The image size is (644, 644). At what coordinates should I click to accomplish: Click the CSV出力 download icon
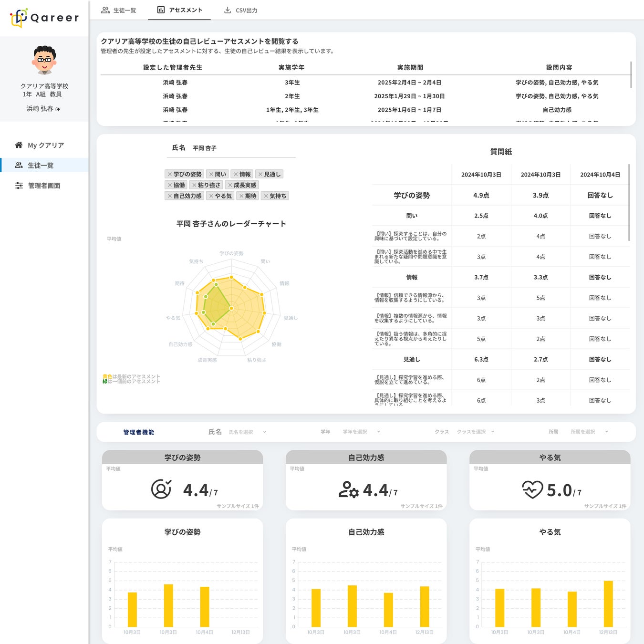(x=228, y=10)
